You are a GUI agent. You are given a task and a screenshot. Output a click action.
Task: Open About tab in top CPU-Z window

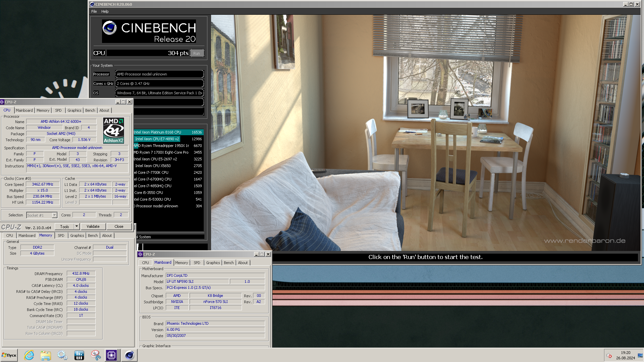[x=104, y=110]
